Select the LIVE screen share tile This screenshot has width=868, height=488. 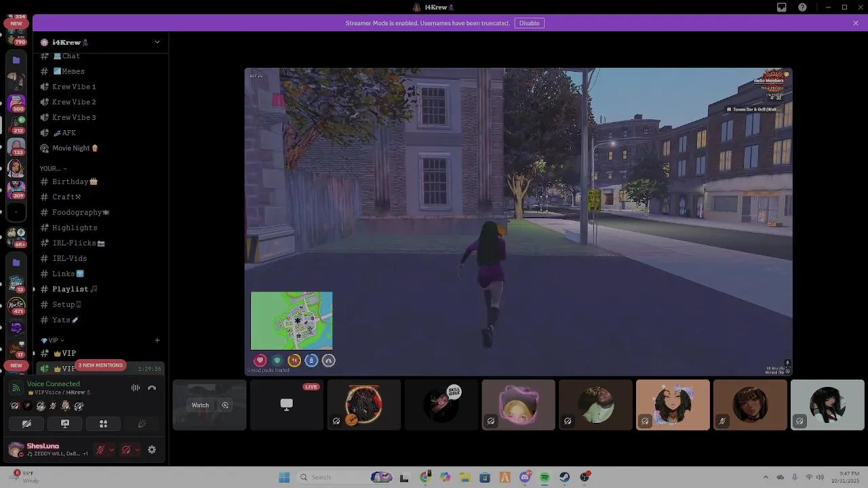tap(287, 405)
